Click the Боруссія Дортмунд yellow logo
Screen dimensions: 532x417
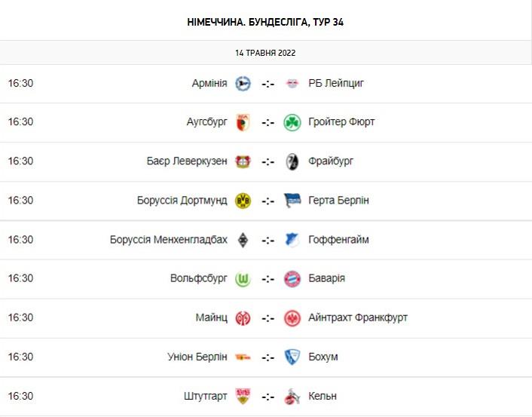pyautogui.click(x=243, y=201)
